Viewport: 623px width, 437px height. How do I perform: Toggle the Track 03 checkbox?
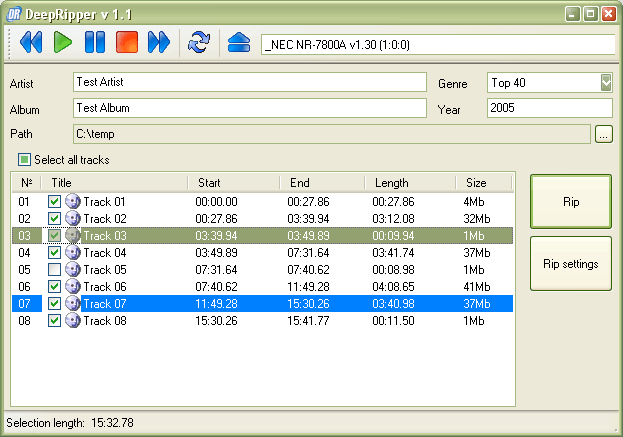pyautogui.click(x=54, y=236)
